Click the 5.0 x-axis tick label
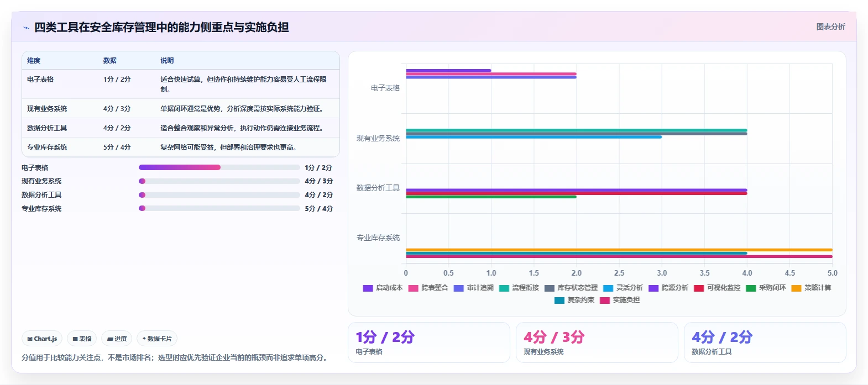 pyautogui.click(x=833, y=273)
